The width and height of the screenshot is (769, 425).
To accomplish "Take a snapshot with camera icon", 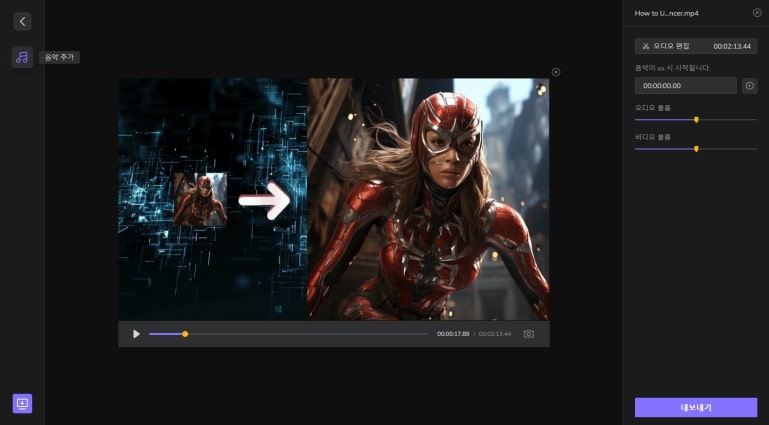I will pyautogui.click(x=529, y=334).
